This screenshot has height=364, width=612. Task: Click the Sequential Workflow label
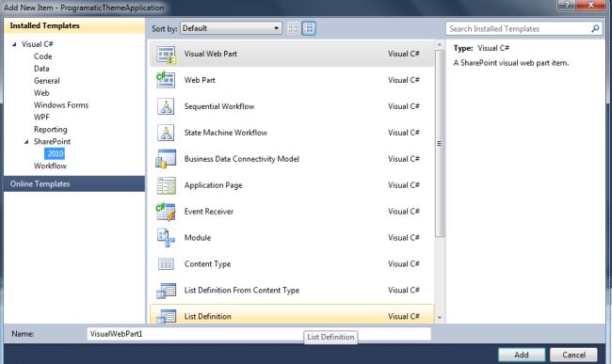point(219,106)
